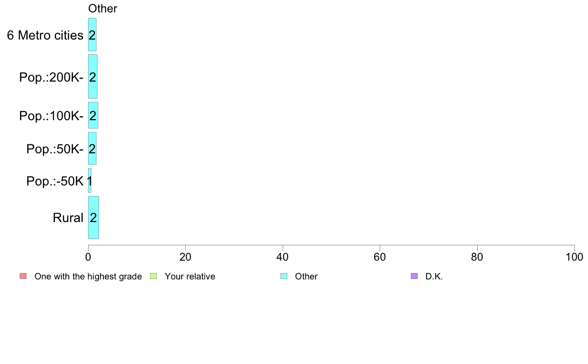Click the '6 Metro cities' axis label
Screen dimensions: 588x364
tap(45, 35)
